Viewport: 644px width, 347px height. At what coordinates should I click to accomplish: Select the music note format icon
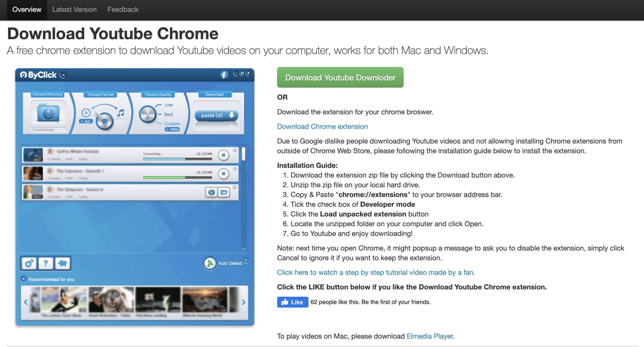(121, 113)
